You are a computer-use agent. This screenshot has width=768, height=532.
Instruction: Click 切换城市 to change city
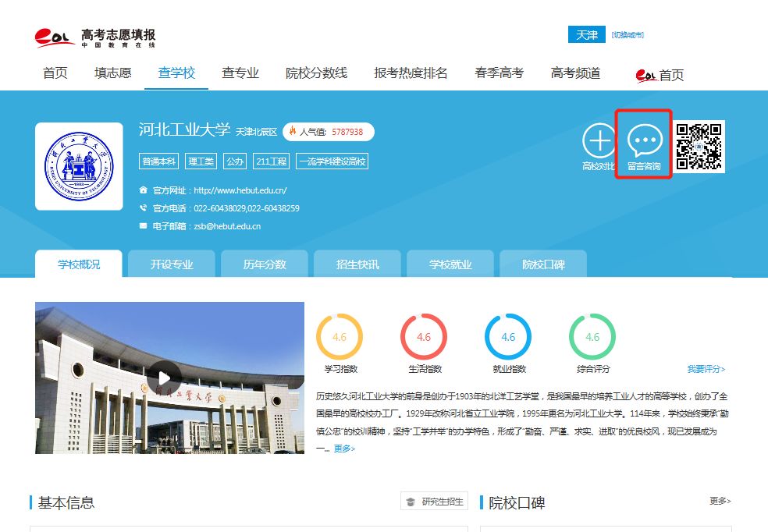point(628,35)
